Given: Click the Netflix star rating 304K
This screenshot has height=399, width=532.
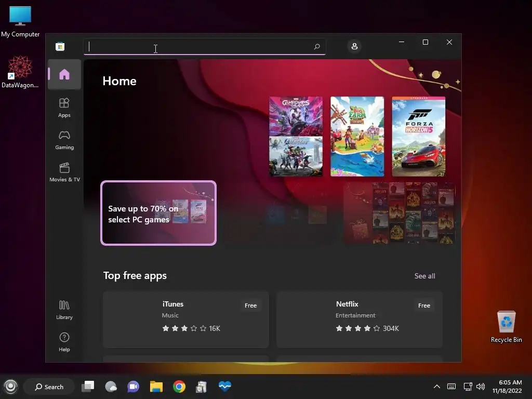Looking at the screenshot, I should [x=367, y=328].
